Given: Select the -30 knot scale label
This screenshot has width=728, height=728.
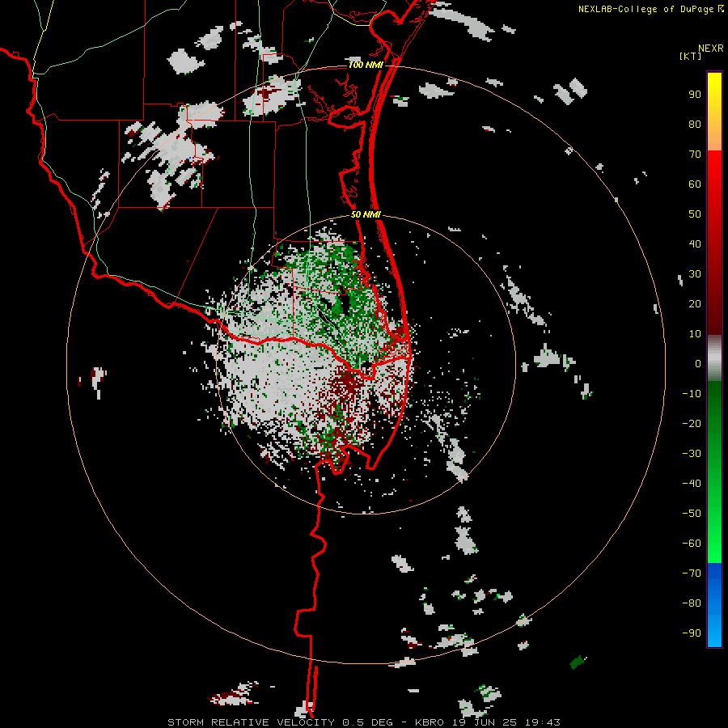Looking at the screenshot, I should tap(692, 454).
